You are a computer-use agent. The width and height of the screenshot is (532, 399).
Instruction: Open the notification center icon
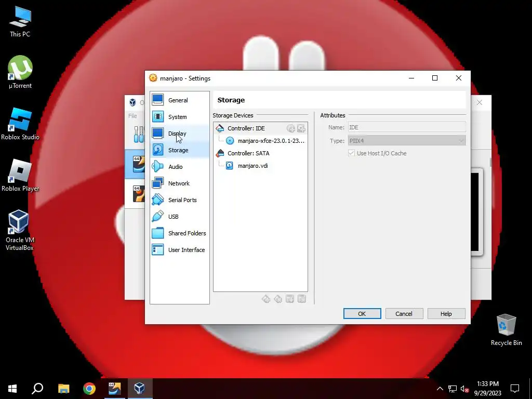coord(515,389)
